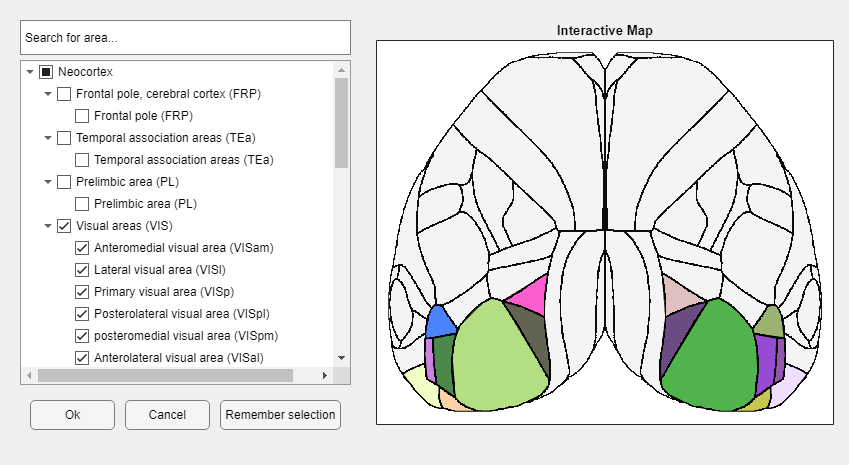Screen dimensions: 849x465
Task: Click Remember selection button
Action: 280,415
